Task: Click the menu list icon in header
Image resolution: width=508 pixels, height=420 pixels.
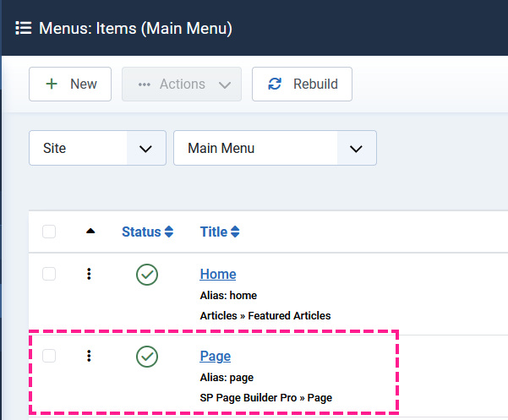Action: [x=23, y=28]
